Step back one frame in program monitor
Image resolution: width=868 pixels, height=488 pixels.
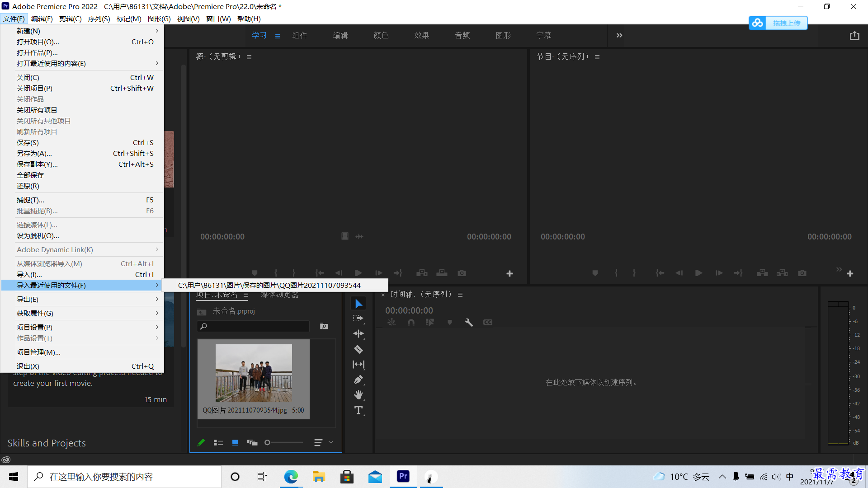[x=679, y=273]
